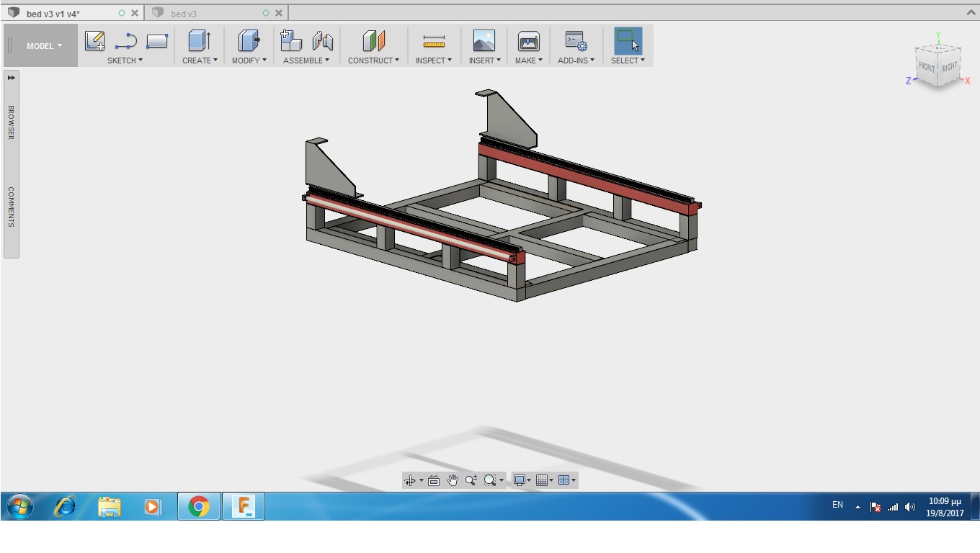980x553 pixels.
Task: Open the Grid and Snaps dropdown
Action: click(x=545, y=480)
